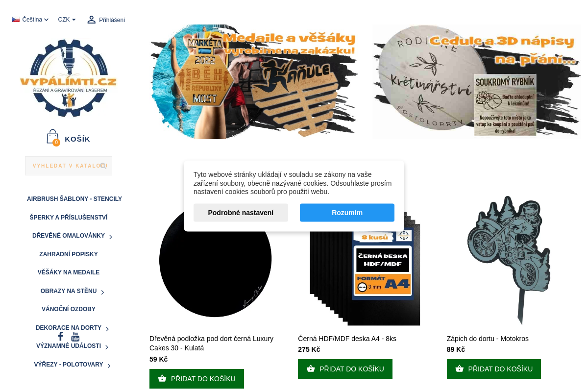The height and width of the screenshot is (392, 588).
Task: Open the YouTube channel icon
Action: click(75, 337)
